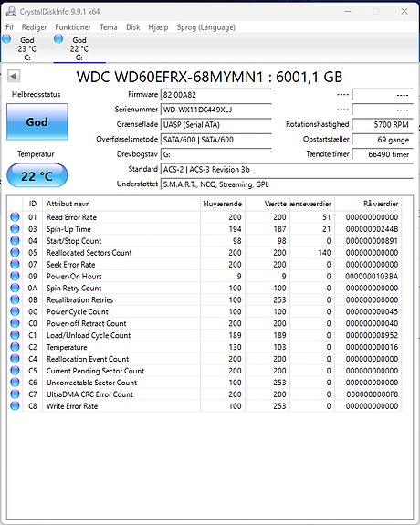This screenshot has height=525, width=420.
Task: Click status icon for Power Cycle Count
Action: (15, 311)
